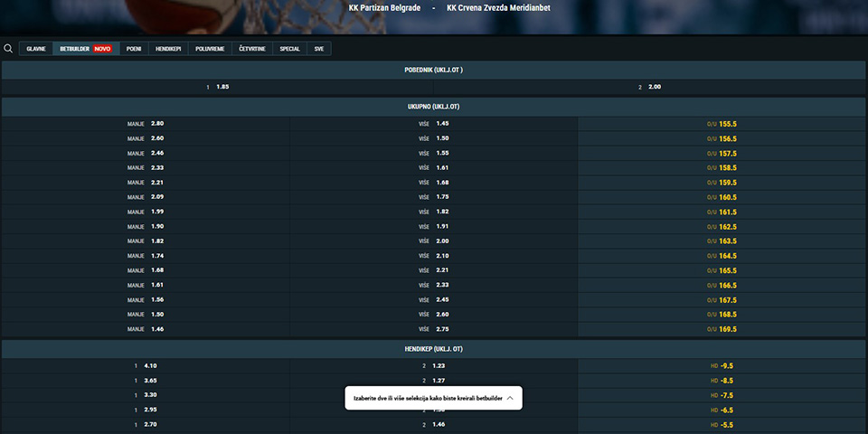
Task: Select MANJE 1.74 odds
Action: click(146, 256)
